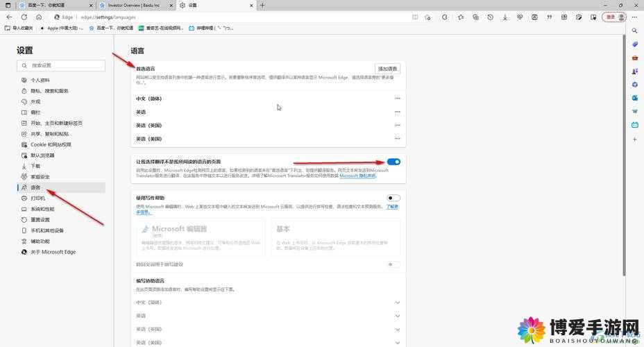Open the Outlook icon in the right sidebar
644x347 pixels.
[x=634, y=98]
